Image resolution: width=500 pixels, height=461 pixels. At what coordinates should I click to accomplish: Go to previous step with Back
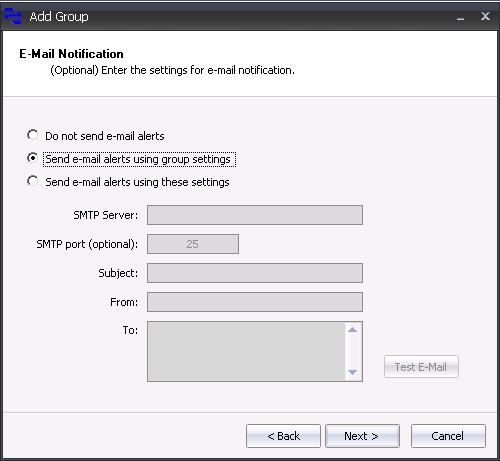pos(283,436)
